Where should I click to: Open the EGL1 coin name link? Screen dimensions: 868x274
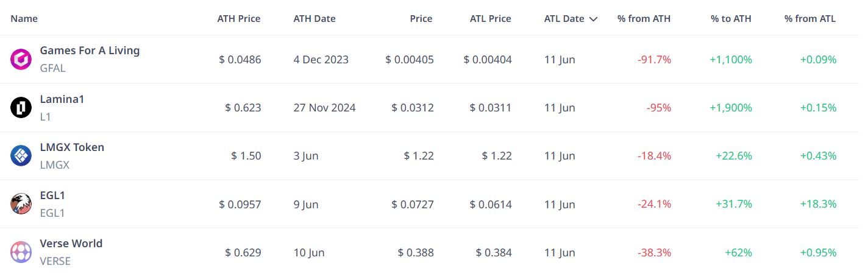pos(52,195)
